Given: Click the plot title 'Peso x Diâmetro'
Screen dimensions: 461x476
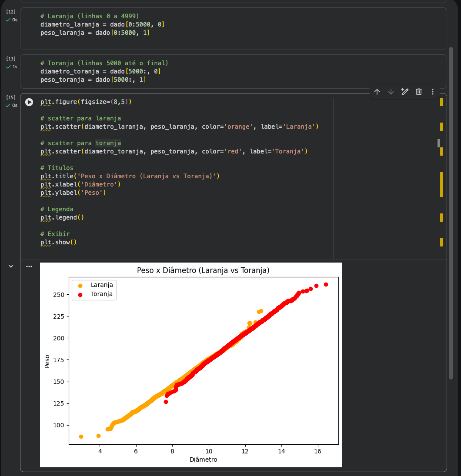Looking at the screenshot, I should 203,270.
